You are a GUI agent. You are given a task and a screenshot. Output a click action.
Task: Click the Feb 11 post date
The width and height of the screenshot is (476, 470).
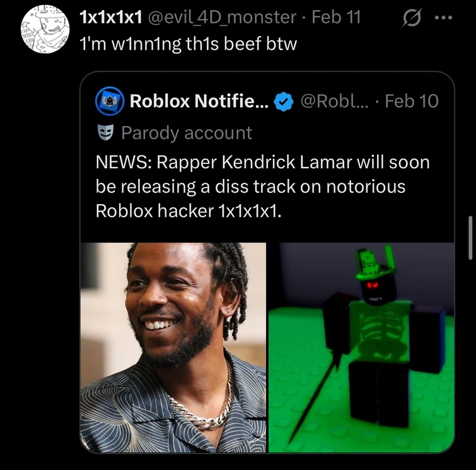(x=336, y=18)
